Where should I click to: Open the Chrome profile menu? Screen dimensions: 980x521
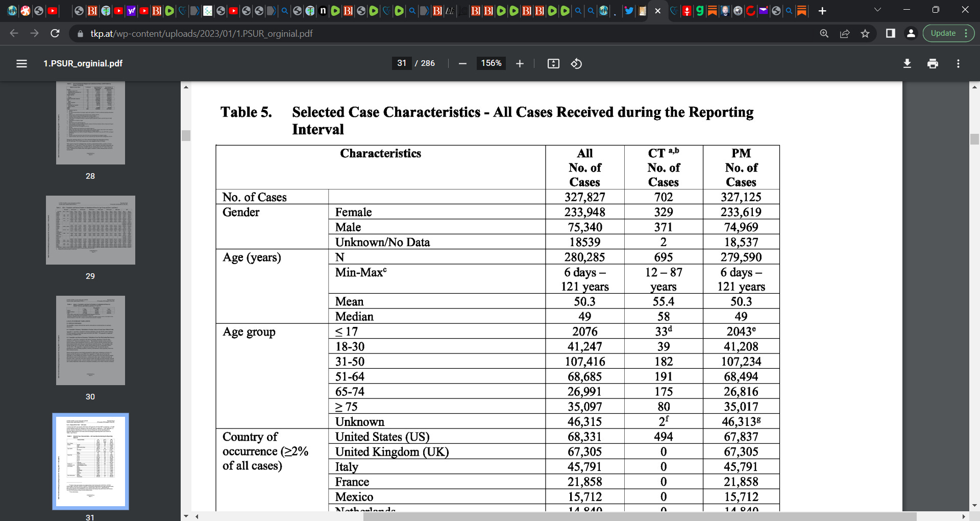click(911, 33)
